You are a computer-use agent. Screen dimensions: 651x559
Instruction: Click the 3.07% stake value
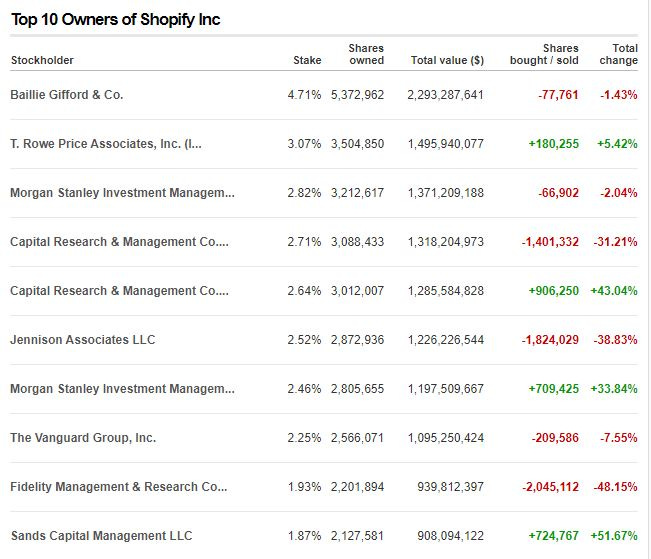[x=304, y=144]
